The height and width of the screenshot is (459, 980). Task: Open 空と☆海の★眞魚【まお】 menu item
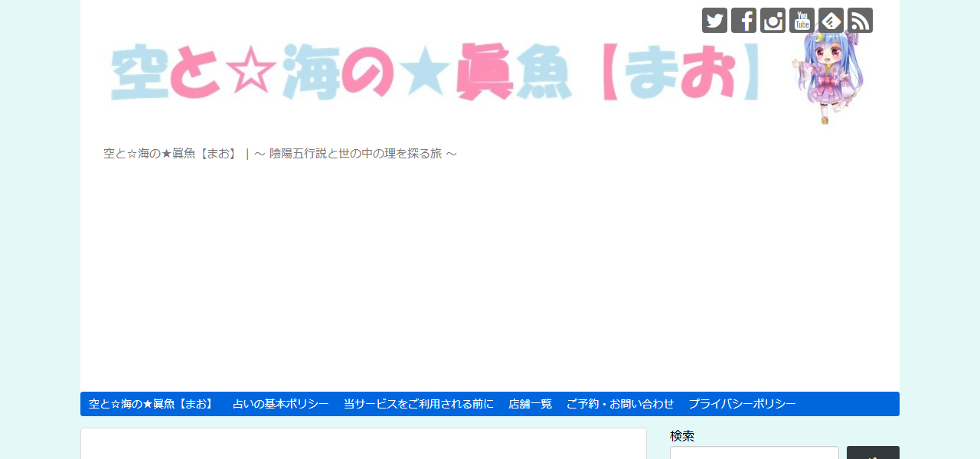click(153, 404)
